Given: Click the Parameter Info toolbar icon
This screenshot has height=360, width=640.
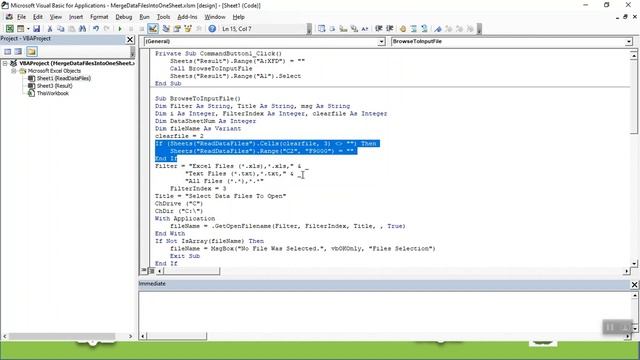Looking at the screenshot, I should click(354, 29).
